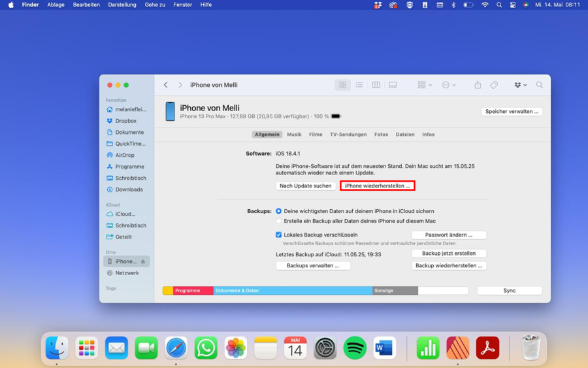
Task: Open the more actions ellipsis menu
Action: tap(449, 85)
